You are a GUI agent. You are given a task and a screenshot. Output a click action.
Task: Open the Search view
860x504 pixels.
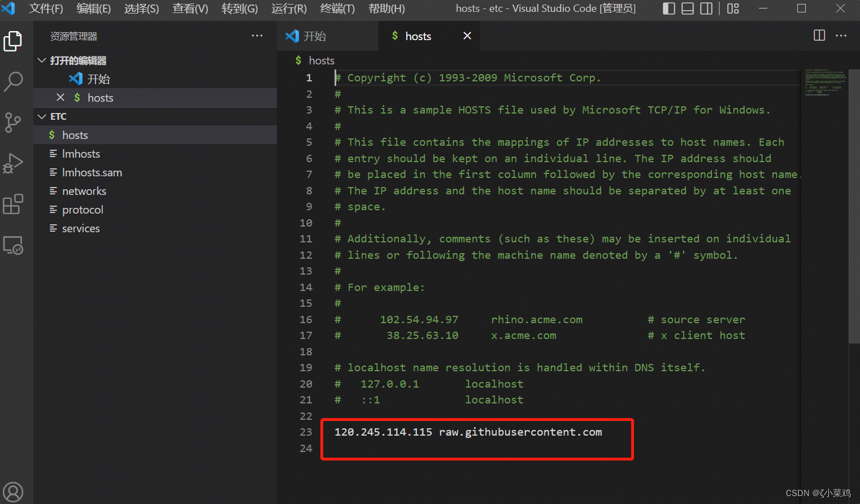pos(13,81)
